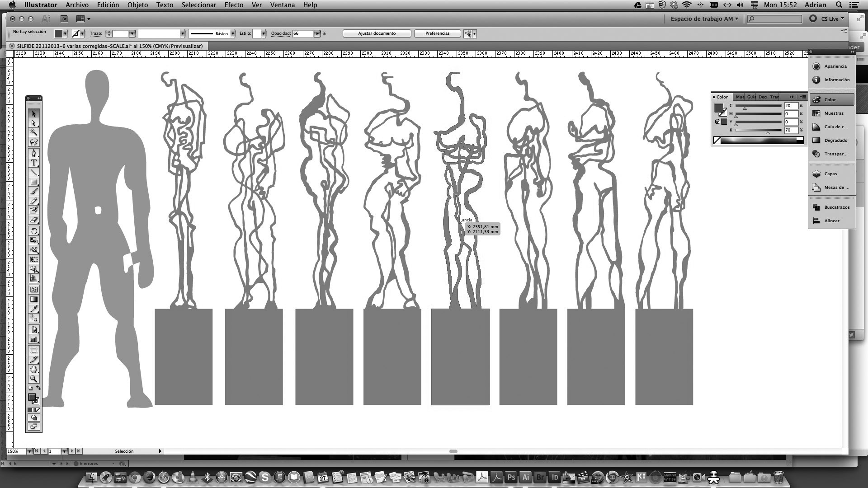Toggle the screen mode button
The height and width of the screenshot is (488, 868).
point(34,427)
